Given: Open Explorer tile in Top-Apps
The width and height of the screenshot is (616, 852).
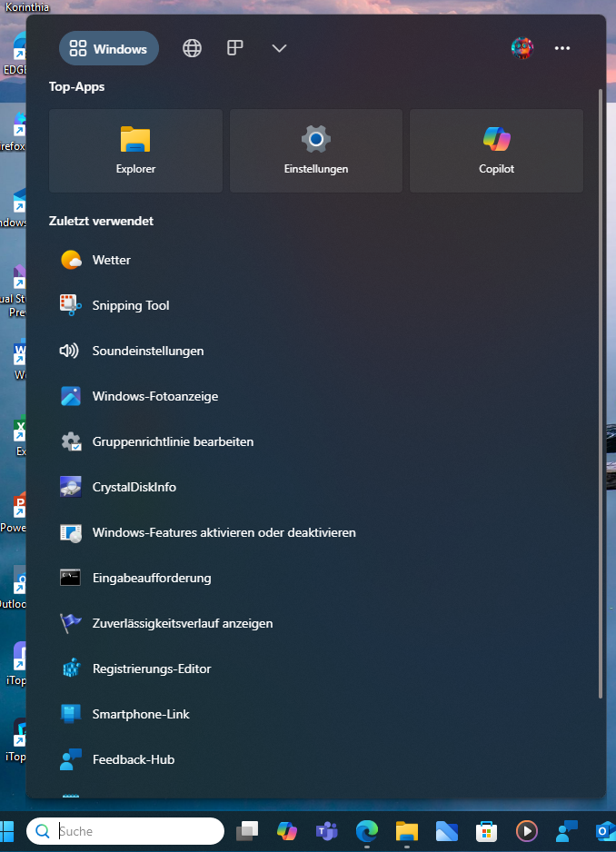Looking at the screenshot, I should click(135, 151).
